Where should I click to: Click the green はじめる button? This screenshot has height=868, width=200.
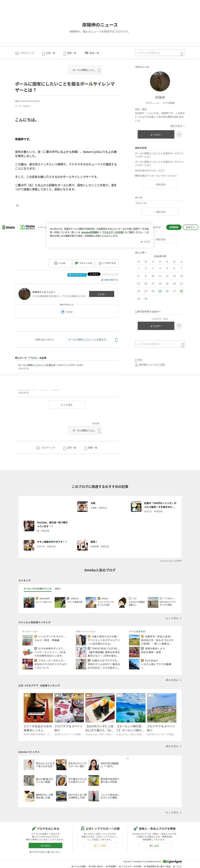(45, 846)
